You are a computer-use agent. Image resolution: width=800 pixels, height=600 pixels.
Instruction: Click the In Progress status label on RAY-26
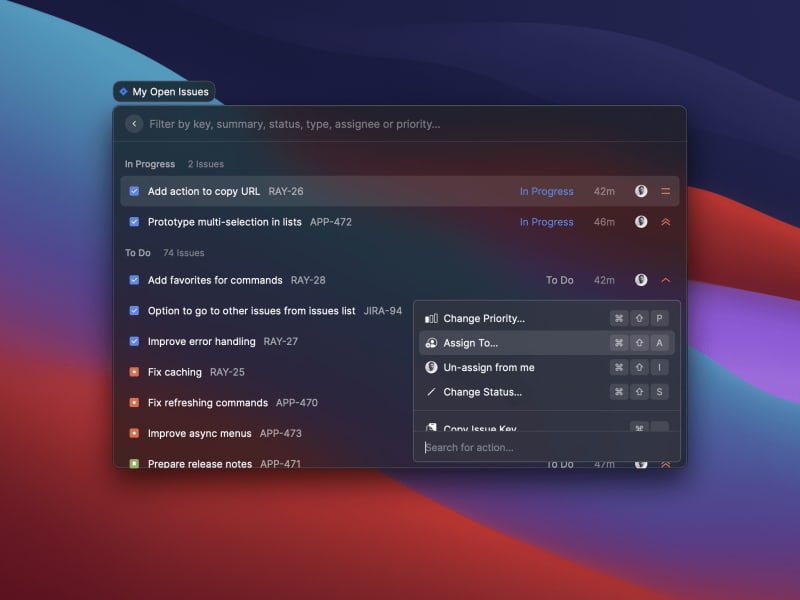point(546,191)
